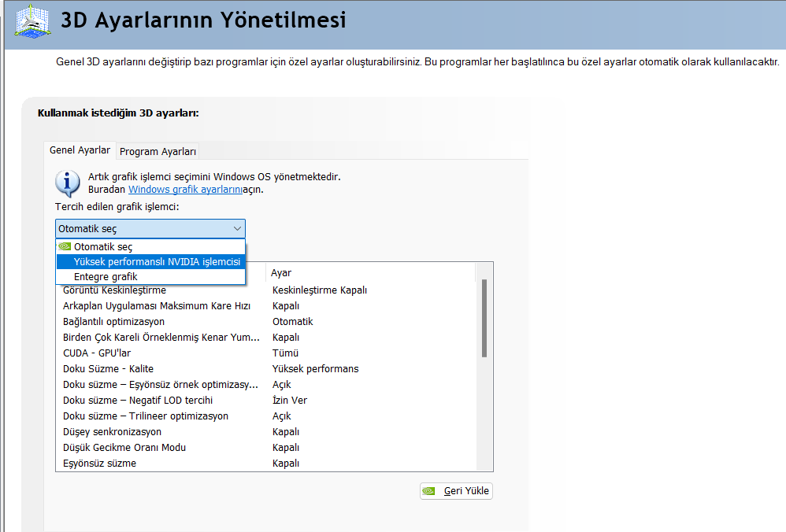Click Kapalı value for Düşey senkronizasyon
The image size is (786, 532).
coord(286,432)
